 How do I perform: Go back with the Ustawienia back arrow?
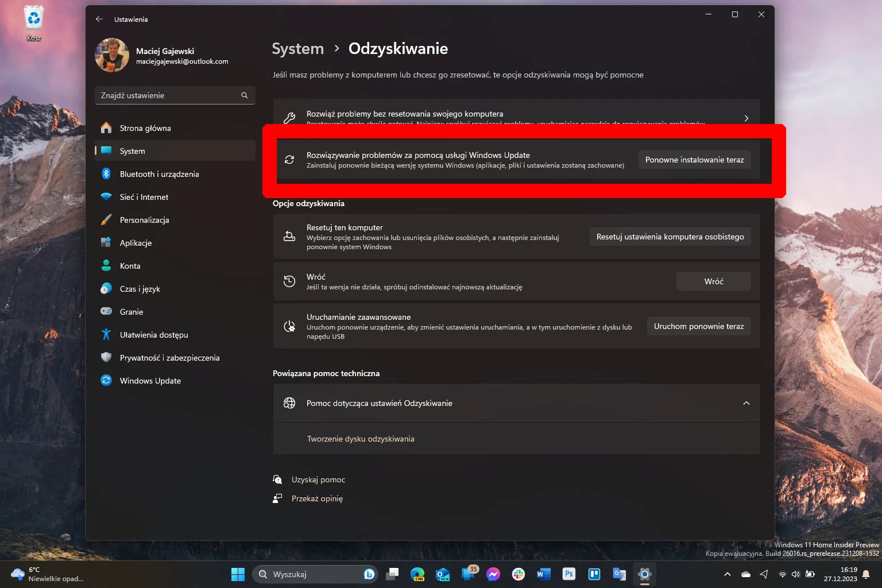[x=99, y=19]
